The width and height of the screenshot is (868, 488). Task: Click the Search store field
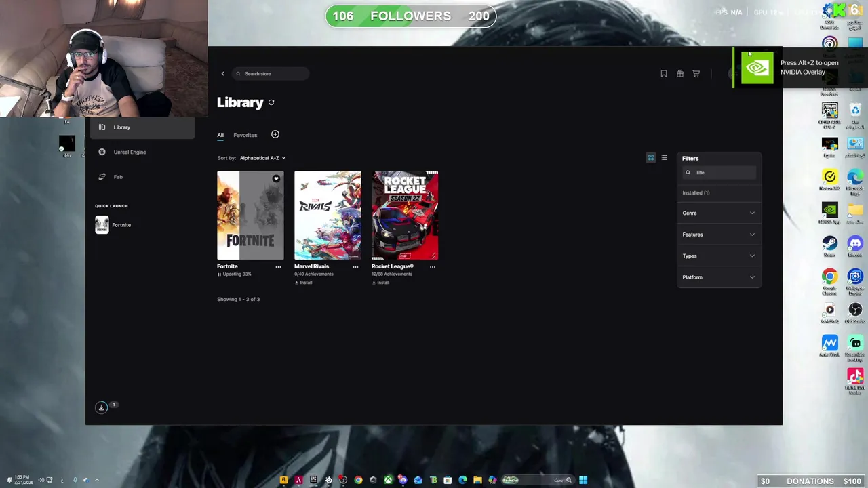(271, 73)
